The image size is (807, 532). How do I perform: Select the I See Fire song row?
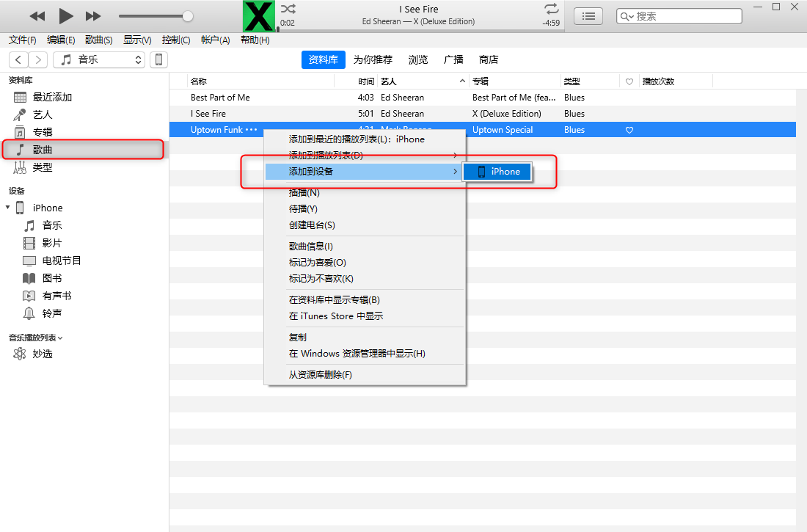483,113
